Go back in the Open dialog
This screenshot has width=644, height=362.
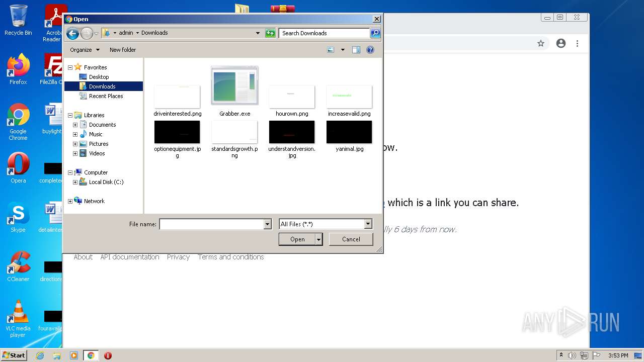click(72, 33)
